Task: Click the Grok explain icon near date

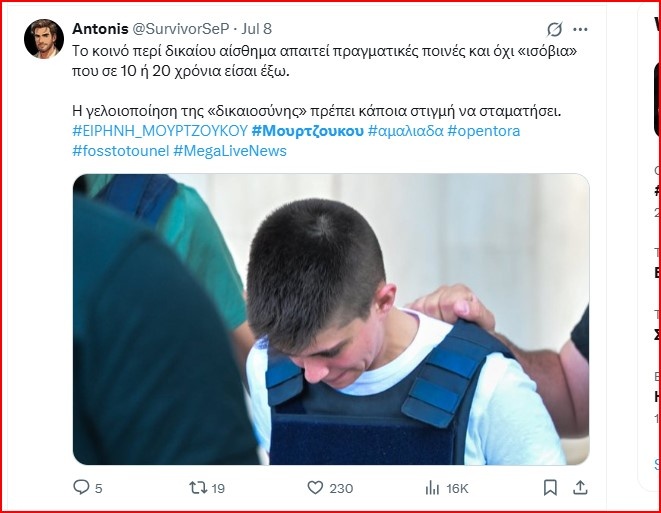Action: [554, 29]
